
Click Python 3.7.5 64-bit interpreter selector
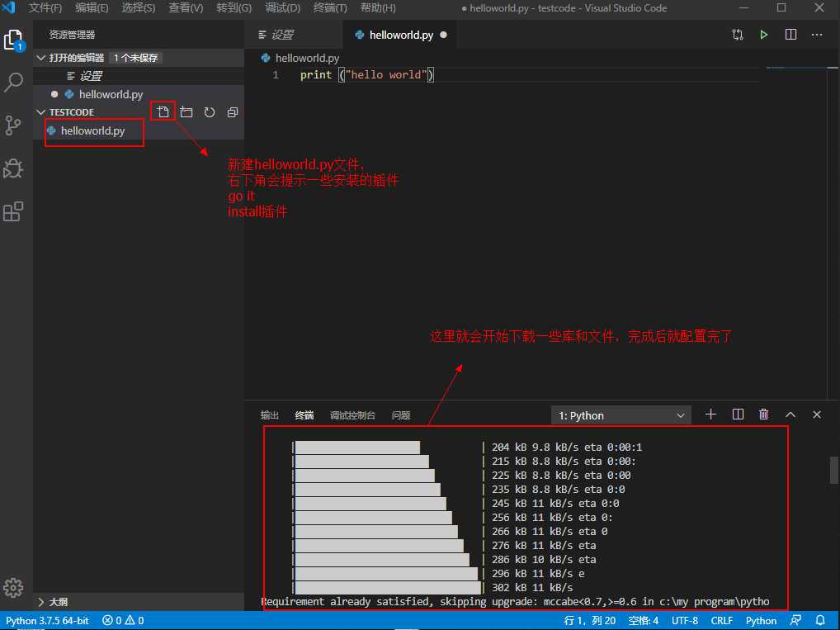[47, 620]
